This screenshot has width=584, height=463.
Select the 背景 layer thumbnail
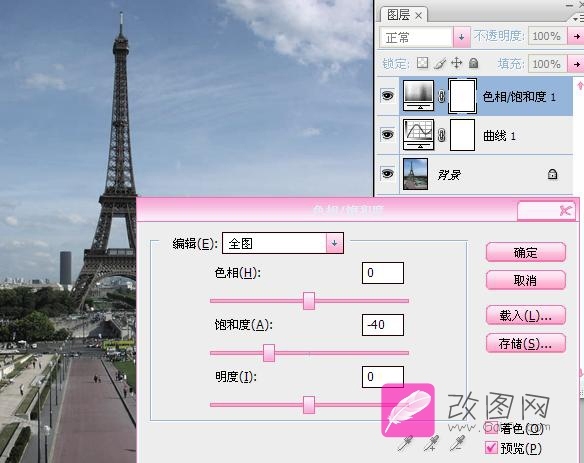(415, 174)
